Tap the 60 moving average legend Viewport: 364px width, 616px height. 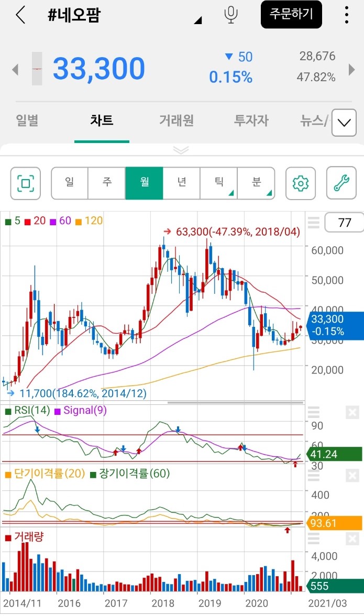[x=60, y=221]
